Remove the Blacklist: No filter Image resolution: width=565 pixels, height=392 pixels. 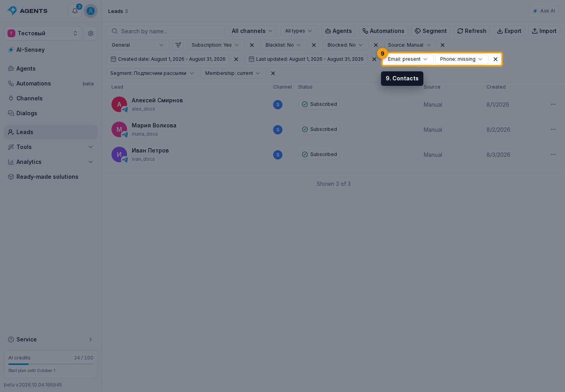click(314, 45)
